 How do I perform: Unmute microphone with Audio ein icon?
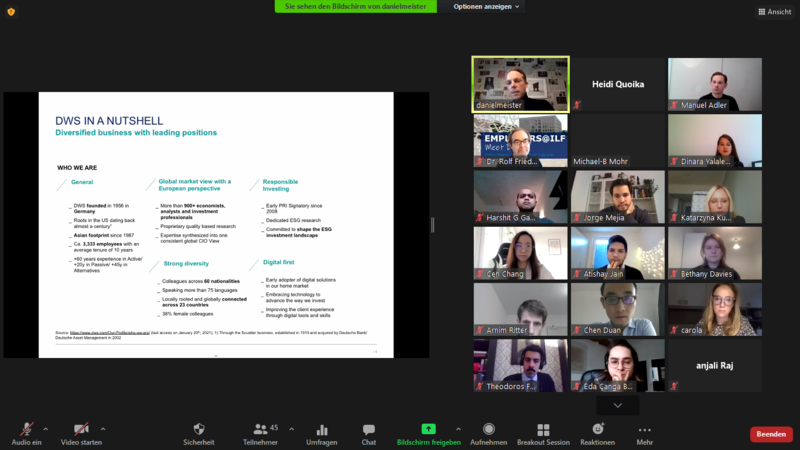(x=27, y=429)
